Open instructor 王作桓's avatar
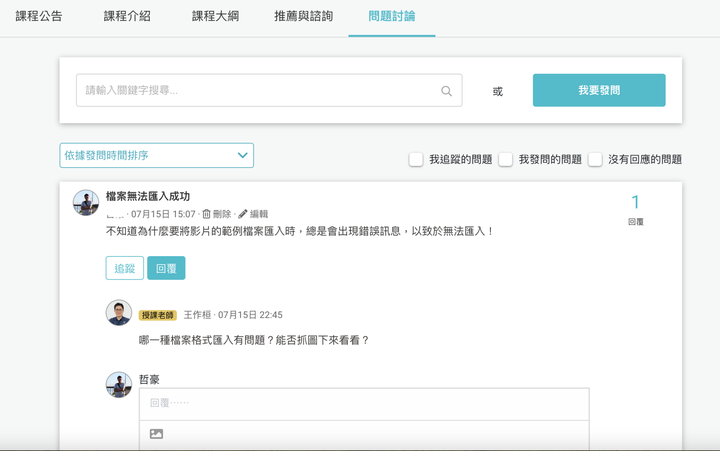 [119, 313]
